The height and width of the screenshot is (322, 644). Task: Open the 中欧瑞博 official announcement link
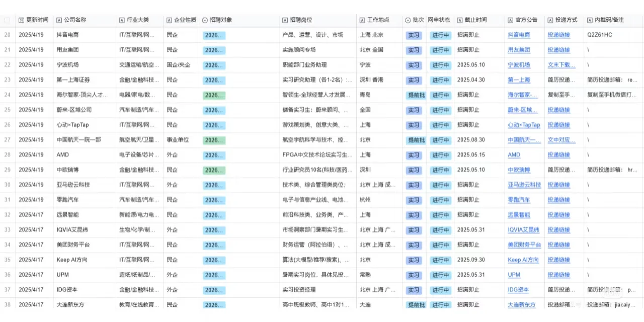coord(519,170)
